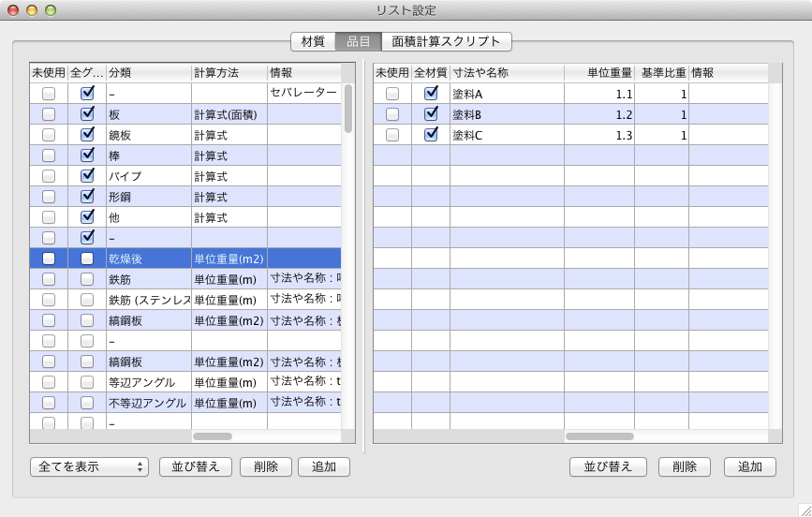Toggle the 全グ checkbox for パイプ row
This screenshot has height=517, width=812.
tap(87, 176)
